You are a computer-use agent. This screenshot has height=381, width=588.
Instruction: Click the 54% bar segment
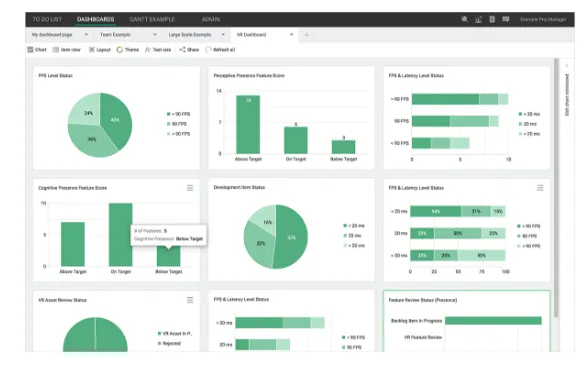[x=435, y=212]
